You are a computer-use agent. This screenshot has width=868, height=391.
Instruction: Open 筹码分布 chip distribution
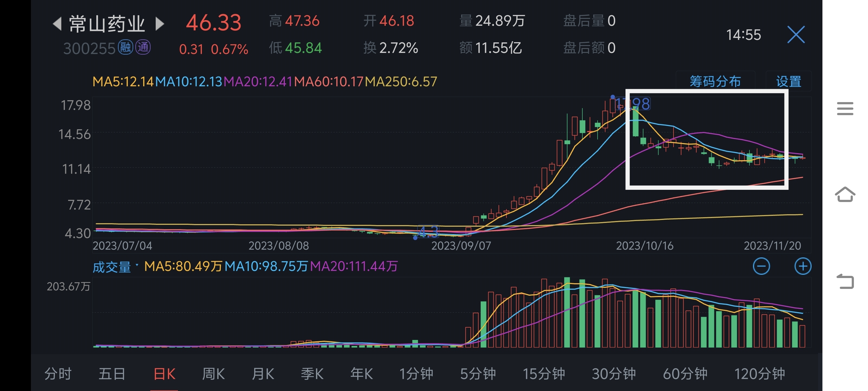pyautogui.click(x=715, y=81)
